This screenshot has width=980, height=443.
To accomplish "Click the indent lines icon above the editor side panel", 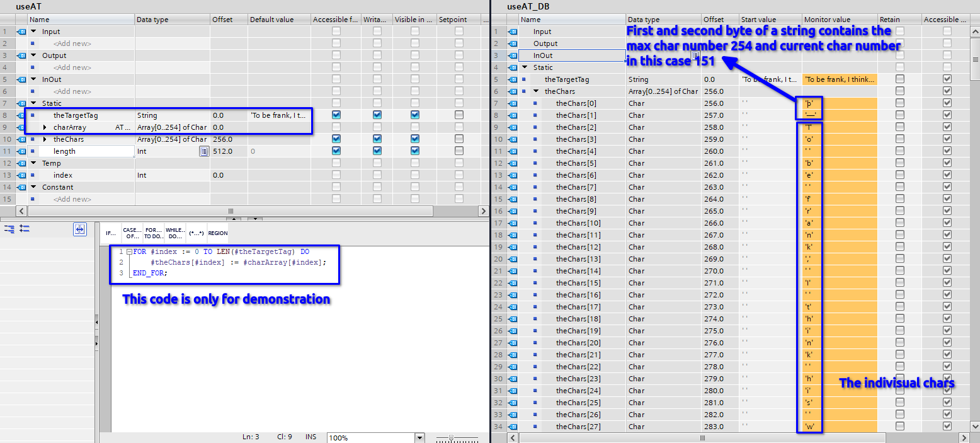I will [9, 229].
